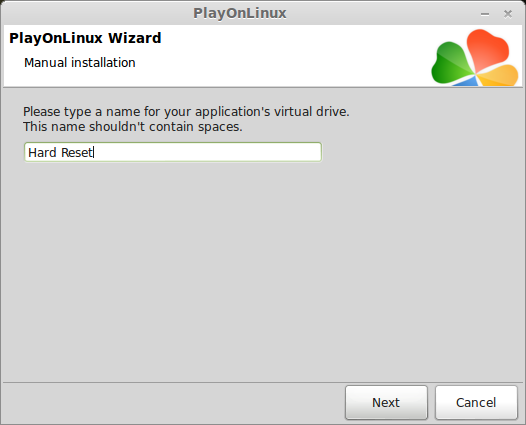Click the PlayOnLinux Wizard heading
The height and width of the screenshot is (425, 526).
tap(85, 38)
